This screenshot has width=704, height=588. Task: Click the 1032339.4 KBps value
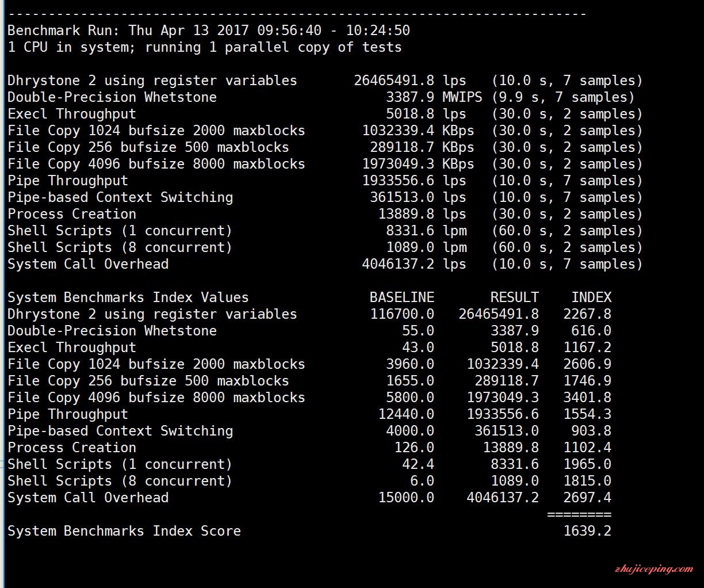tap(418, 131)
